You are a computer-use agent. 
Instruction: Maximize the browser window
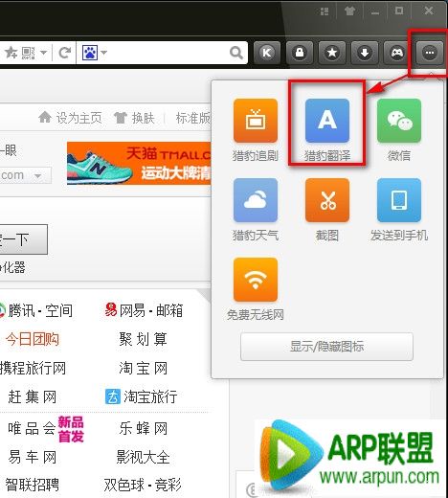point(399,11)
